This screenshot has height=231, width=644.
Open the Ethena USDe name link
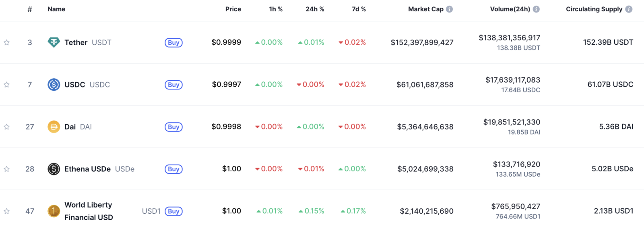click(87, 169)
